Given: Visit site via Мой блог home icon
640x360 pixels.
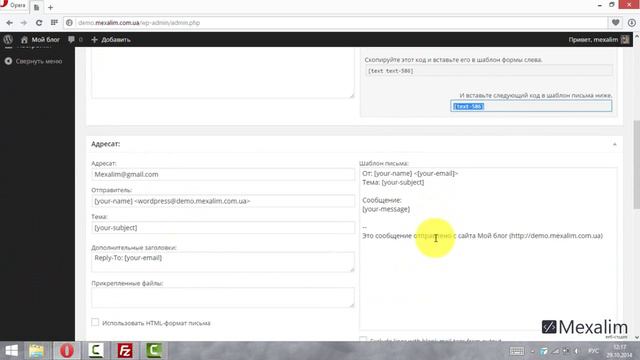Looking at the screenshot, I should (x=40, y=40).
